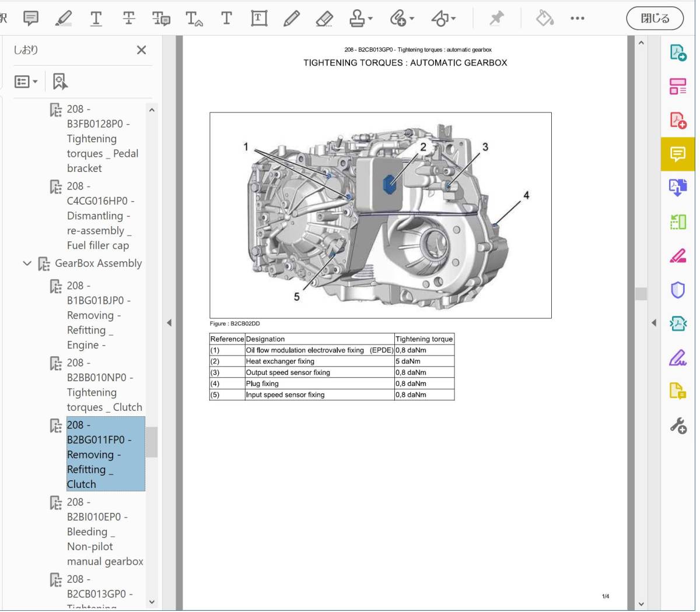The image size is (700, 612).
Task: Open the Fill & Sign tool
Action: (678, 357)
